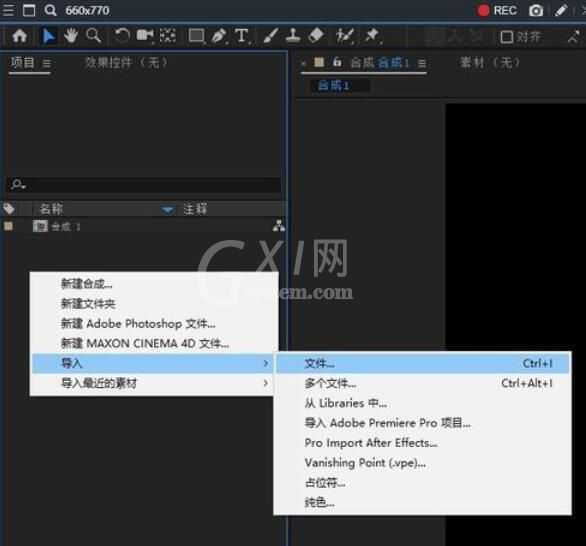586x546 pixels.
Task: Click the pencil annotate icon at top
Action: coord(561,10)
